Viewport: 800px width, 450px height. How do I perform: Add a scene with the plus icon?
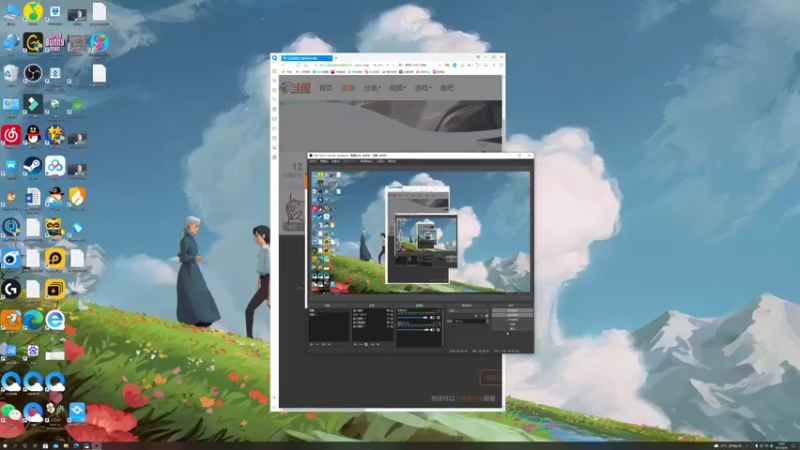click(312, 344)
